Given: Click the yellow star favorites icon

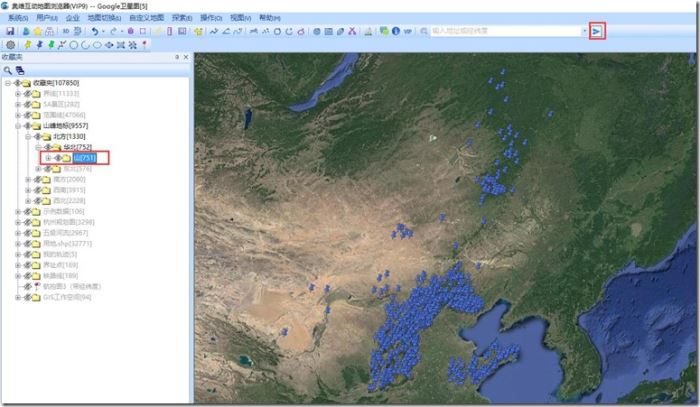Looking at the screenshot, I should click(37, 31).
